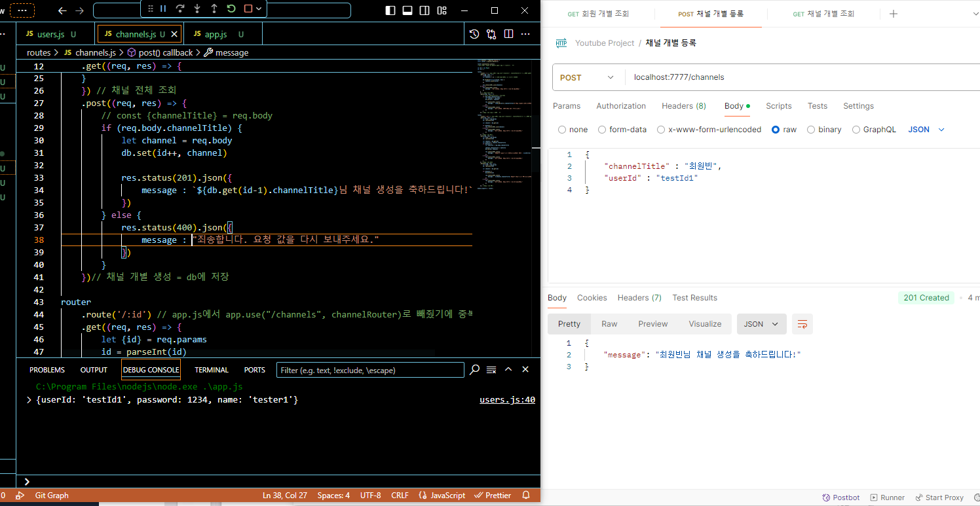
Task: Open the request Params tab
Action: 567,106
